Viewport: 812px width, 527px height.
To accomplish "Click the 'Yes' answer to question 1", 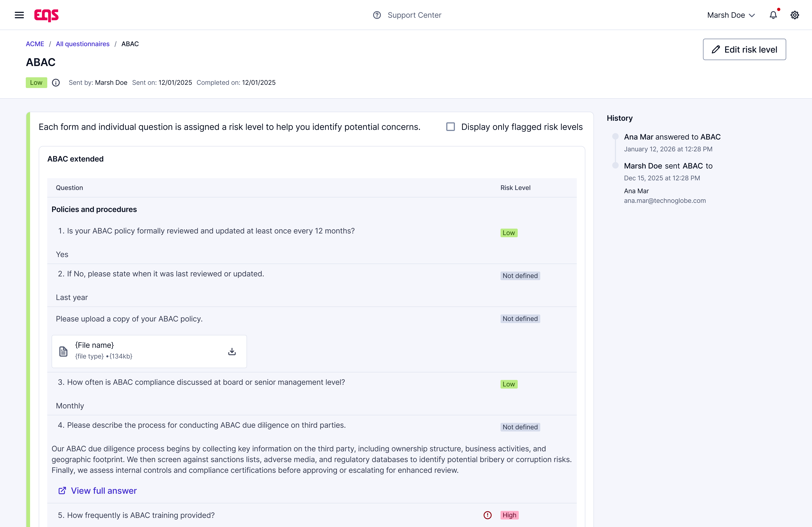I will coord(62,254).
